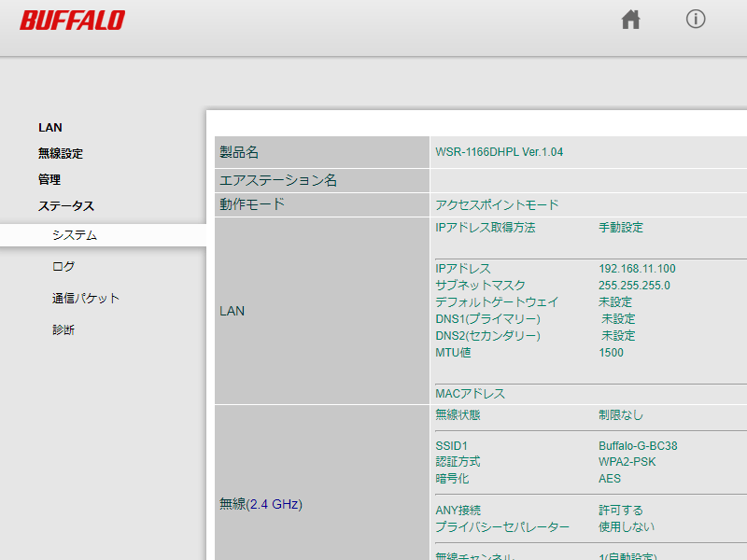Open the 通信パケット page
Viewport: 747px width, 560px height.
86,299
